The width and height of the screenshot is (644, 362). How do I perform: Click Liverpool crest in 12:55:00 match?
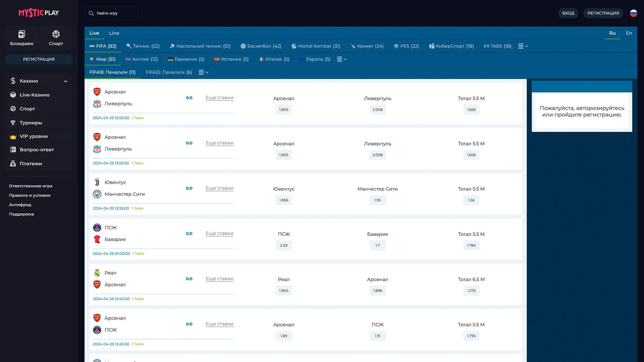pyautogui.click(x=97, y=149)
